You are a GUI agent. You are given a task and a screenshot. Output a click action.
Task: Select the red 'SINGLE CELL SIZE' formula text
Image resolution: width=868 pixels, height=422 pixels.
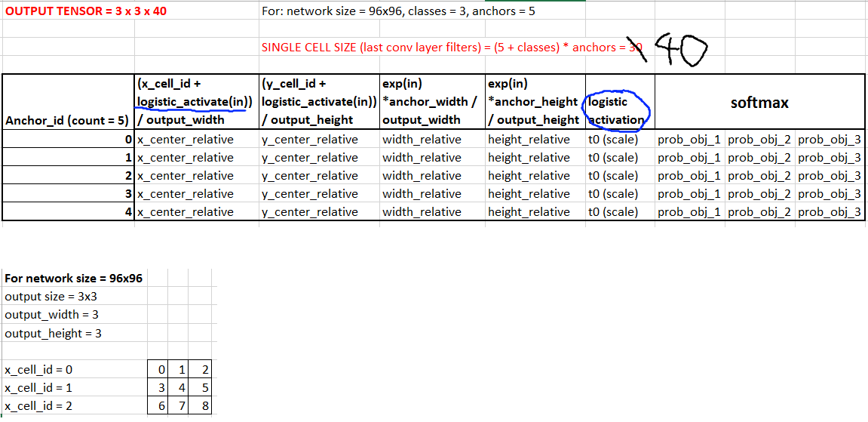coord(451,47)
